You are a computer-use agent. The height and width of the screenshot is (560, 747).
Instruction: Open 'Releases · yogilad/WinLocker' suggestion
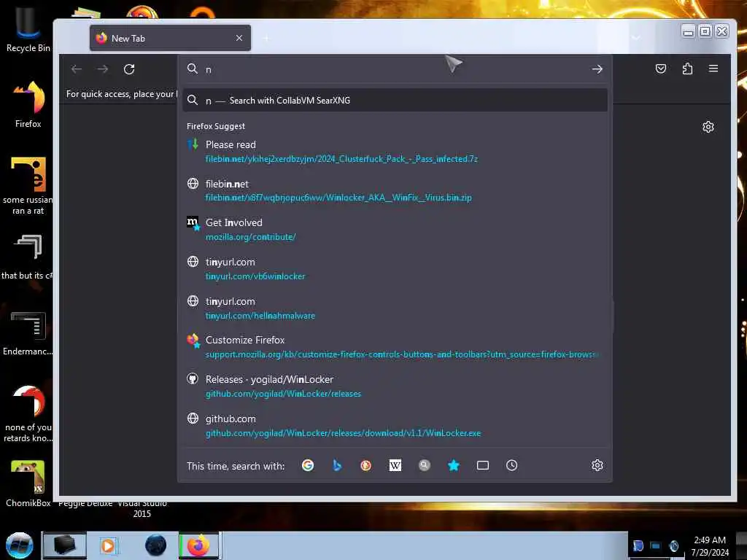click(395, 386)
